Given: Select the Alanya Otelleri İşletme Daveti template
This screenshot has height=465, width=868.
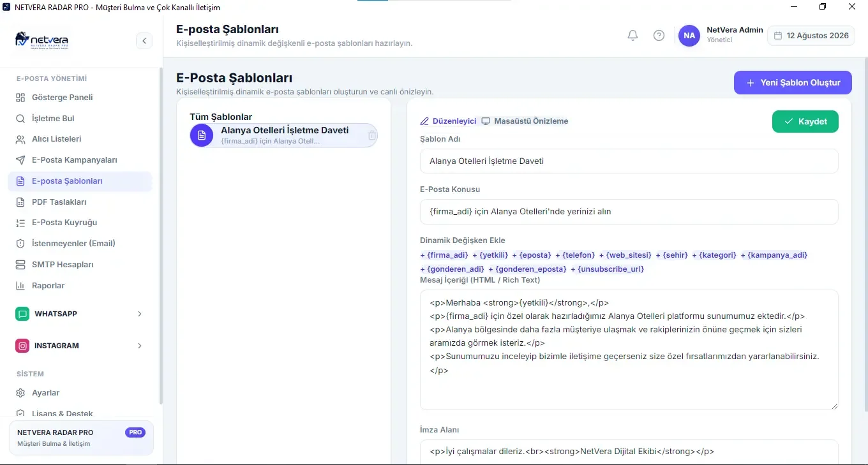Looking at the screenshot, I should [284, 135].
